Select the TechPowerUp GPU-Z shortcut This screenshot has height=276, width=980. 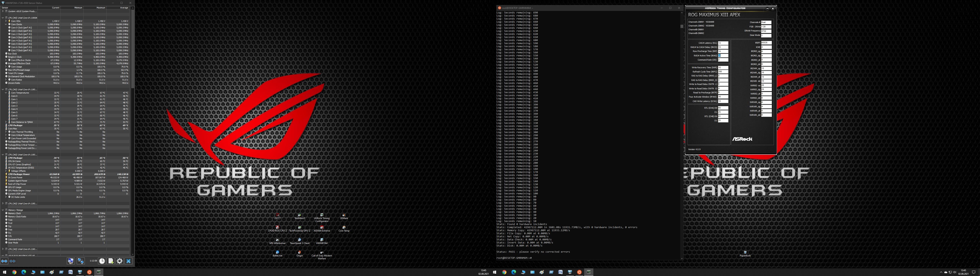pyautogui.click(x=299, y=229)
